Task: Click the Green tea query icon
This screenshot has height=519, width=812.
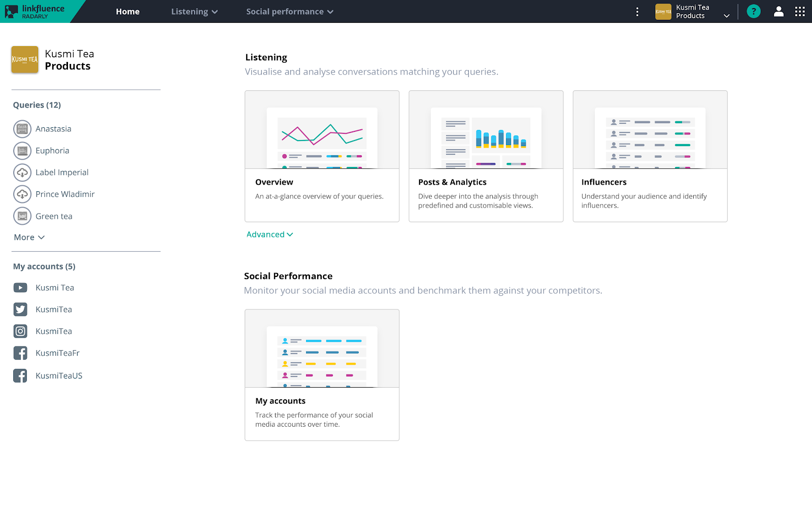Action: coord(22,216)
